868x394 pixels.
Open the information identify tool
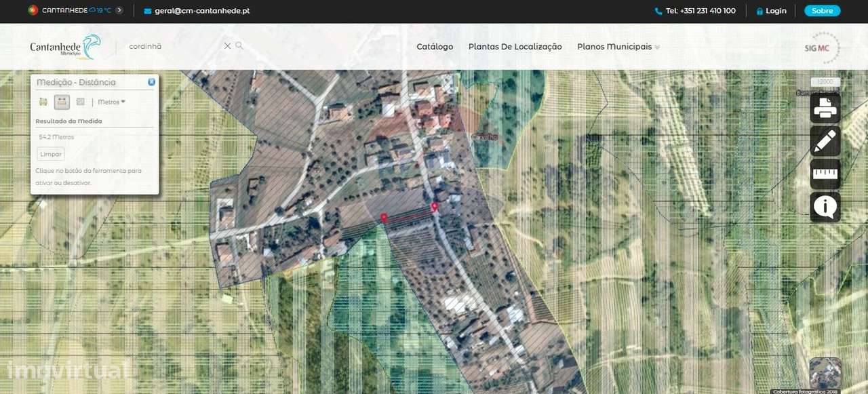[x=825, y=208]
